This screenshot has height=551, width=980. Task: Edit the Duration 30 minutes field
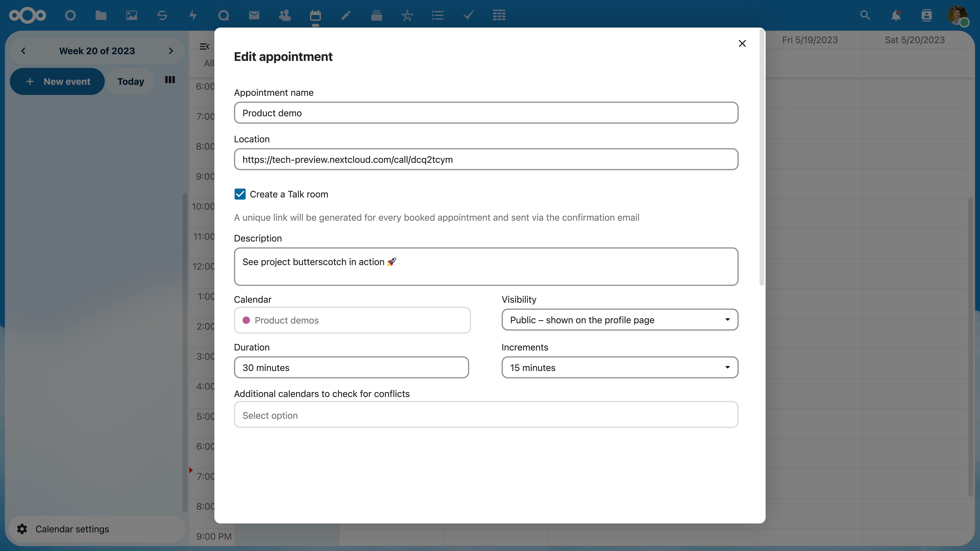(352, 367)
